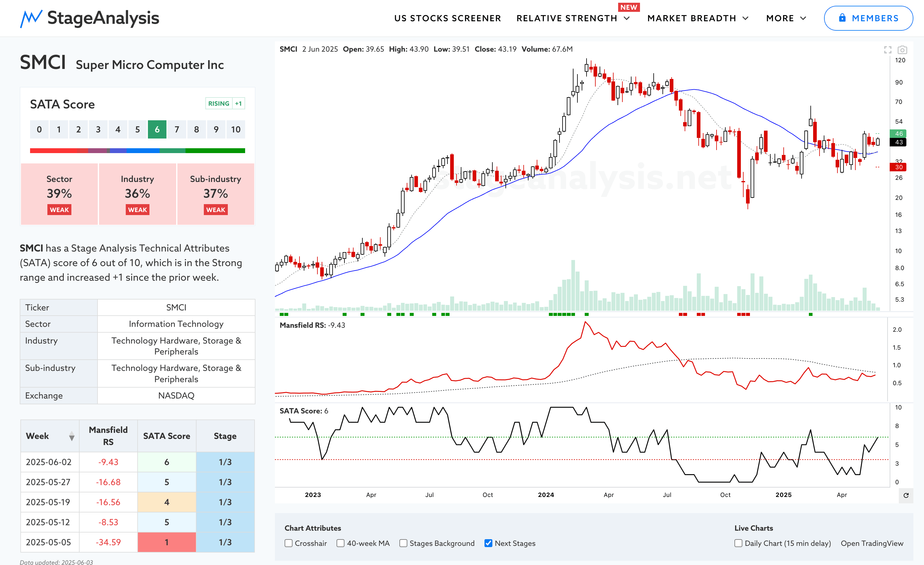Click the 2025-05-05 week cell
This screenshot has width=924, height=565.
[x=50, y=542]
